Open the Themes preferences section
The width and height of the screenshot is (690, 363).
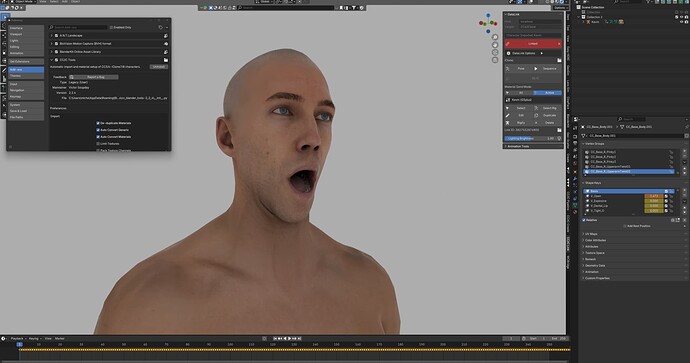[26, 76]
